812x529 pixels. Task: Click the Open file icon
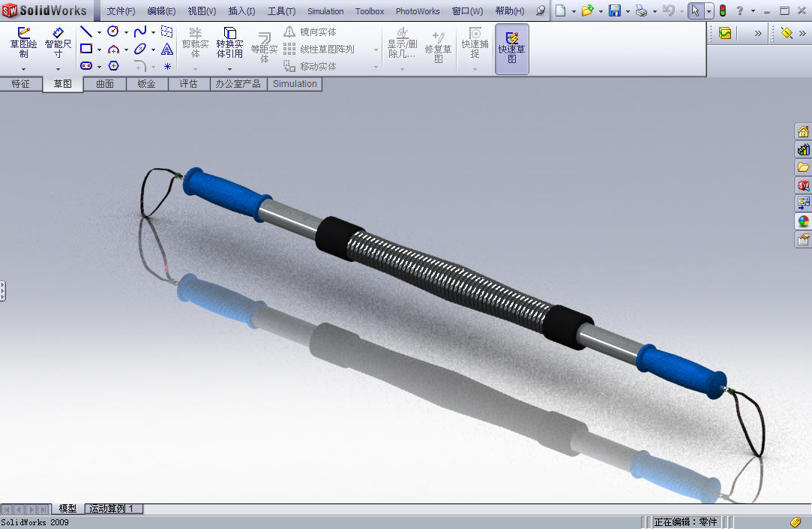(587, 11)
